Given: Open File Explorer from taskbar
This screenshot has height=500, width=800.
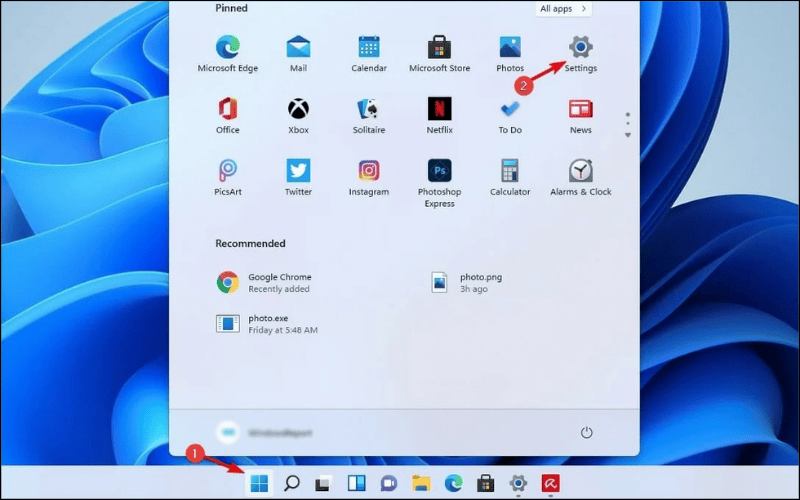Looking at the screenshot, I should point(421,484).
